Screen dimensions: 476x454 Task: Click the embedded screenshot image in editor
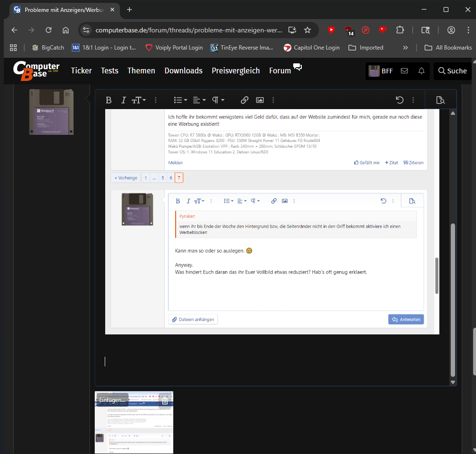(x=272, y=222)
